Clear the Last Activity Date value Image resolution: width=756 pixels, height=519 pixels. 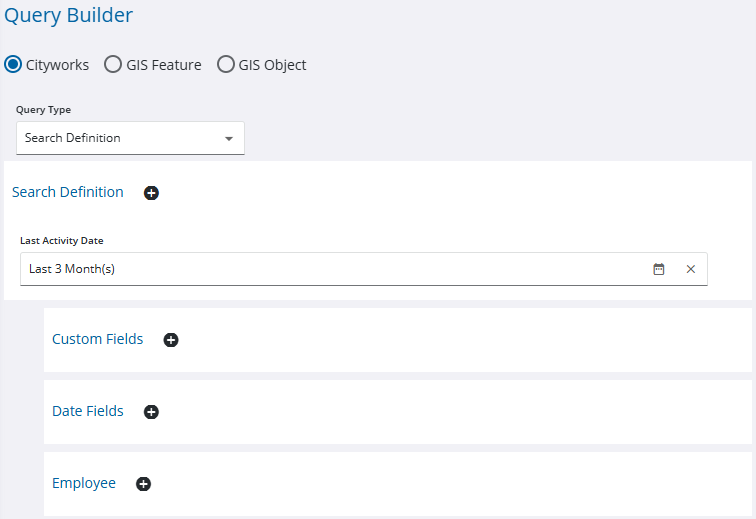pyautogui.click(x=691, y=269)
